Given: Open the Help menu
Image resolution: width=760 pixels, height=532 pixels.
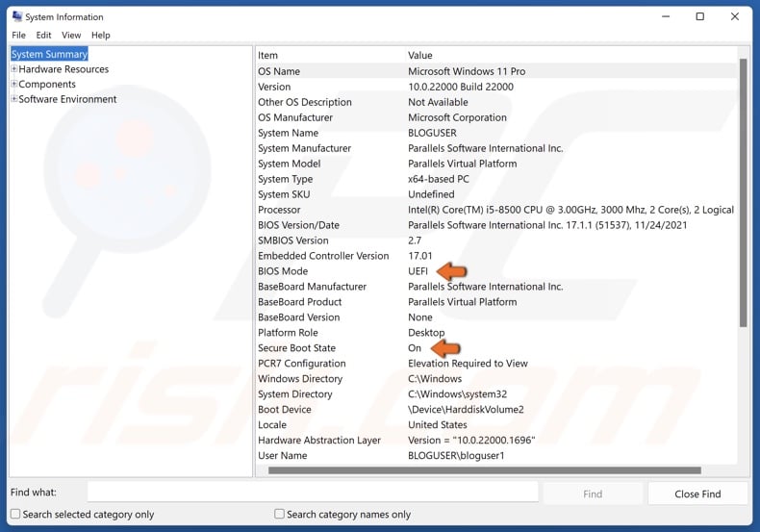Looking at the screenshot, I should 100,35.
